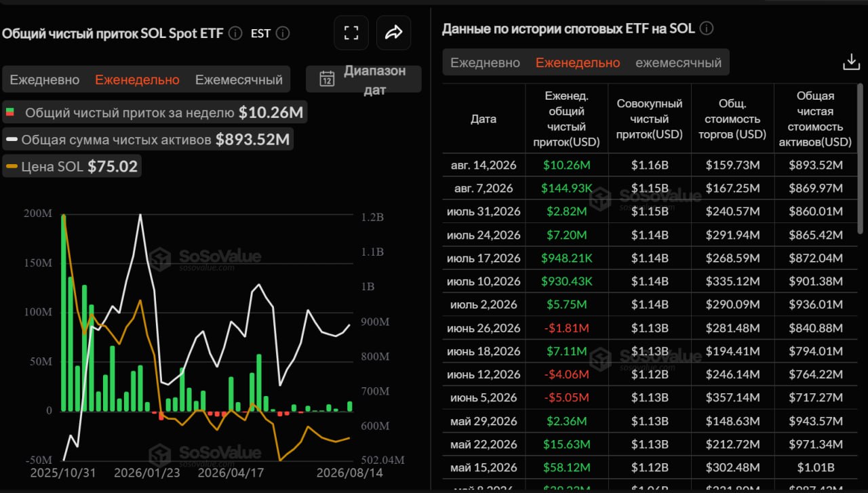
Task: Toggle SOL price line in legend
Action: (x=72, y=167)
